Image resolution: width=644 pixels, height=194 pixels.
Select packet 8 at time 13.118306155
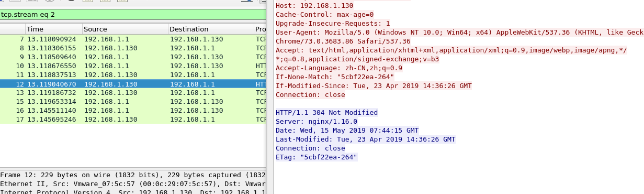133,48
